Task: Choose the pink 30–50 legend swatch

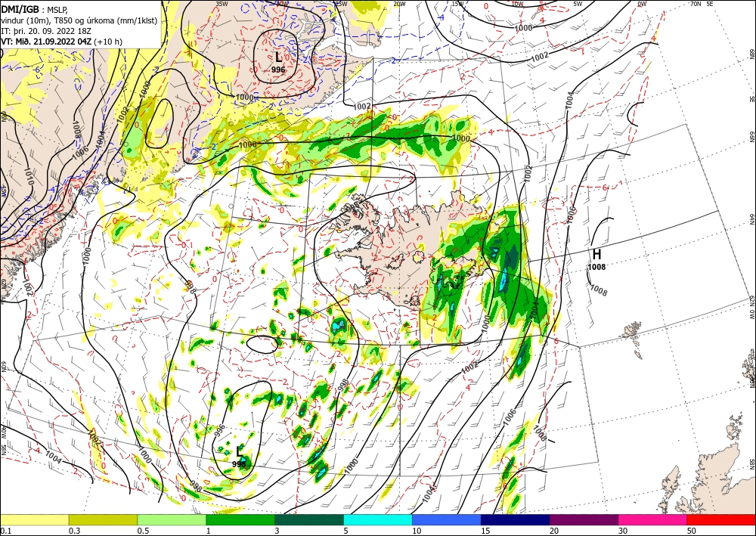Action: coord(653,519)
